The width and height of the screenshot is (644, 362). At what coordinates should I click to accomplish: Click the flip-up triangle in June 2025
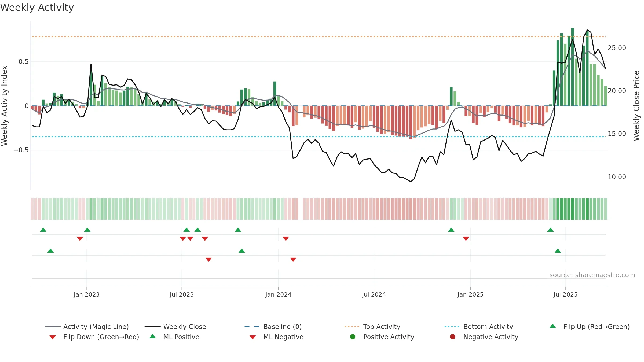pyautogui.click(x=550, y=230)
